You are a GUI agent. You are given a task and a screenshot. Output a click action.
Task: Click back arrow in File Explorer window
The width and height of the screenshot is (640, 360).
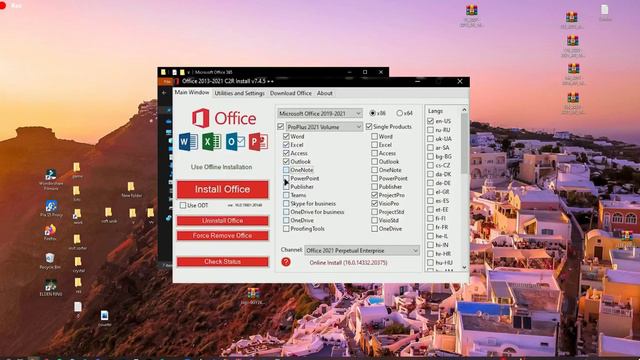(x=164, y=93)
